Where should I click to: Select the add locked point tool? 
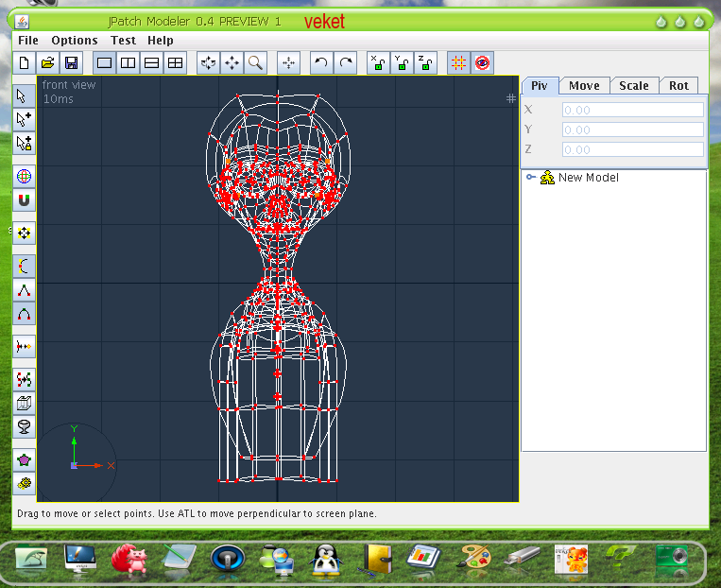(24, 143)
